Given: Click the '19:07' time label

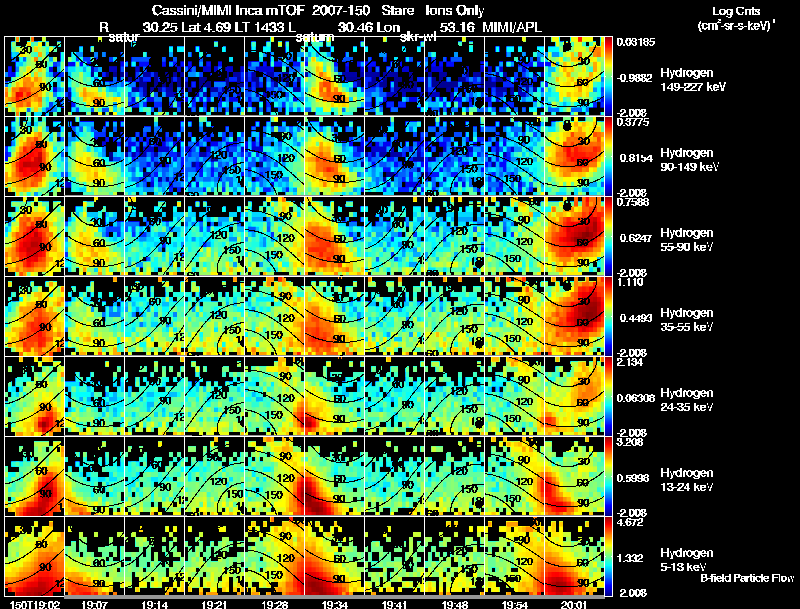Looking at the screenshot, I should (94, 604).
